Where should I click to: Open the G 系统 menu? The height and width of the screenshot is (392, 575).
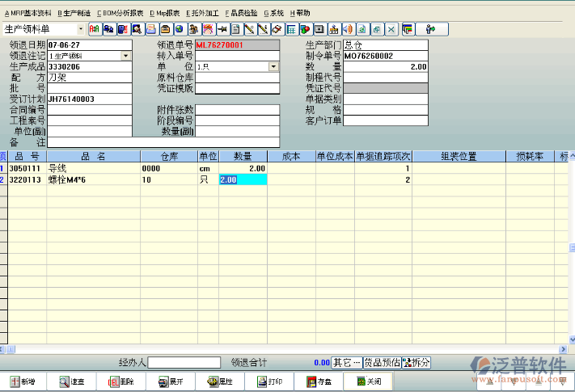click(x=273, y=13)
